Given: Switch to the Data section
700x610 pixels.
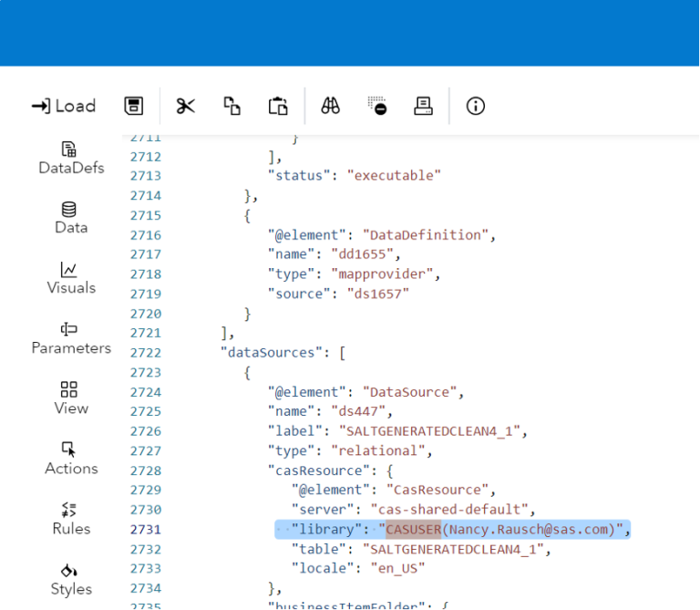Looking at the screenshot, I should [x=71, y=218].
